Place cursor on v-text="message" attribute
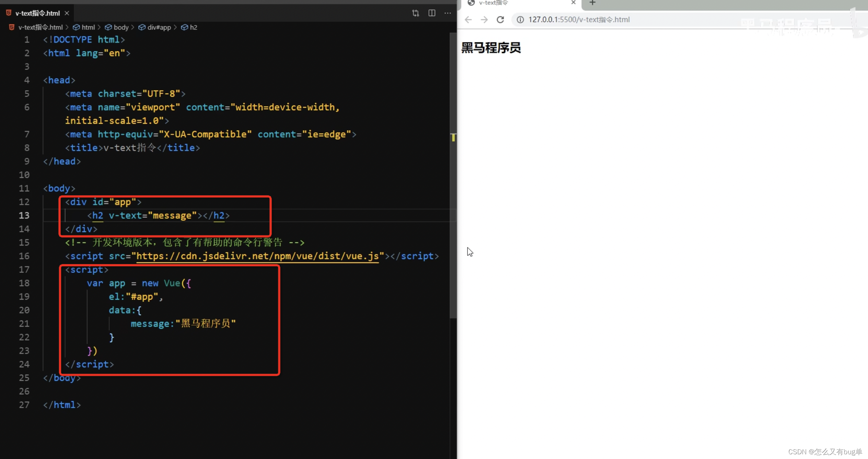 pyautogui.click(x=153, y=215)
